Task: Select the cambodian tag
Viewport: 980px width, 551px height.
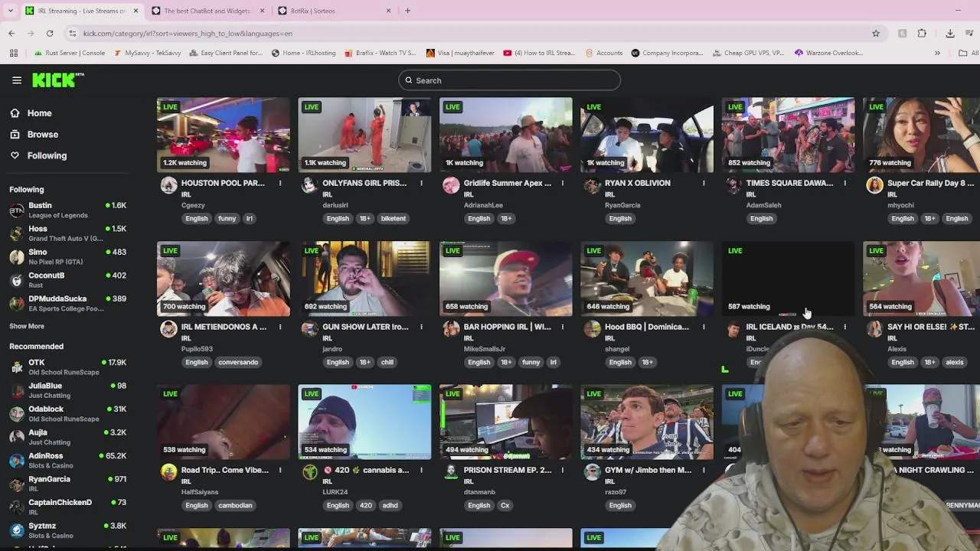Action: (x=235, y=505)
